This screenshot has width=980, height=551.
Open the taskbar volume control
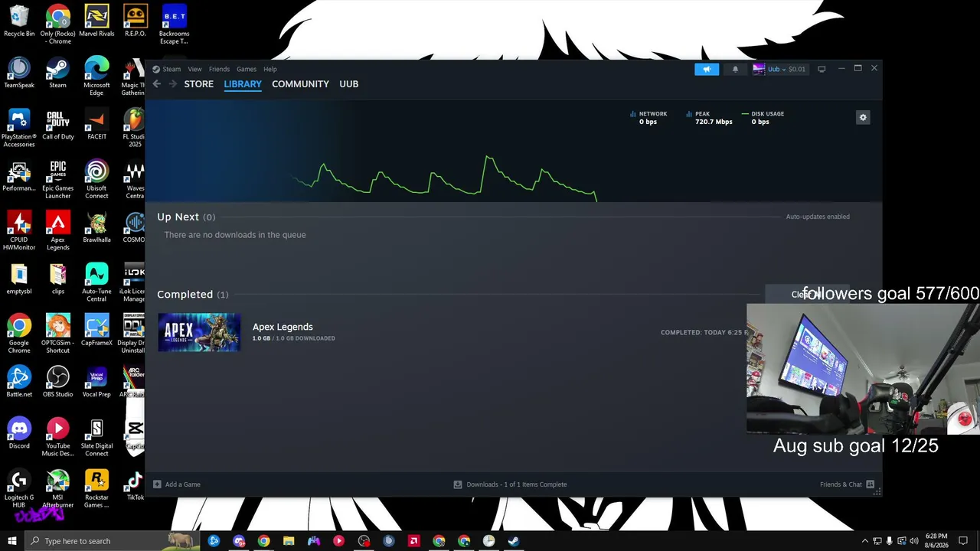point(913,541)
